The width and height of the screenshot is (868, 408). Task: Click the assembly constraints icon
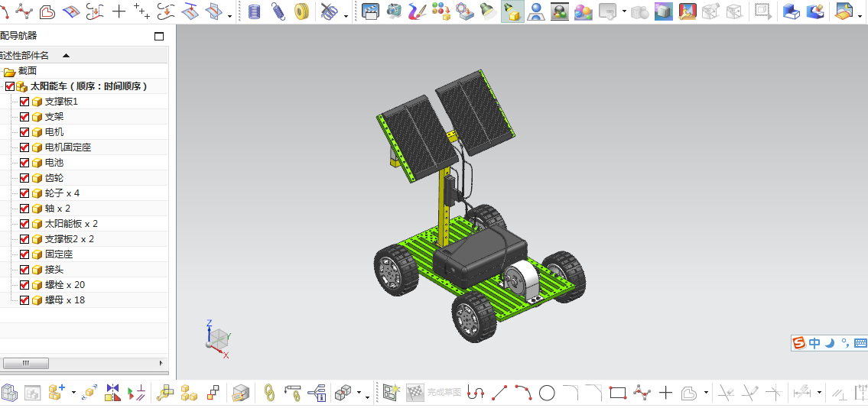136,393
